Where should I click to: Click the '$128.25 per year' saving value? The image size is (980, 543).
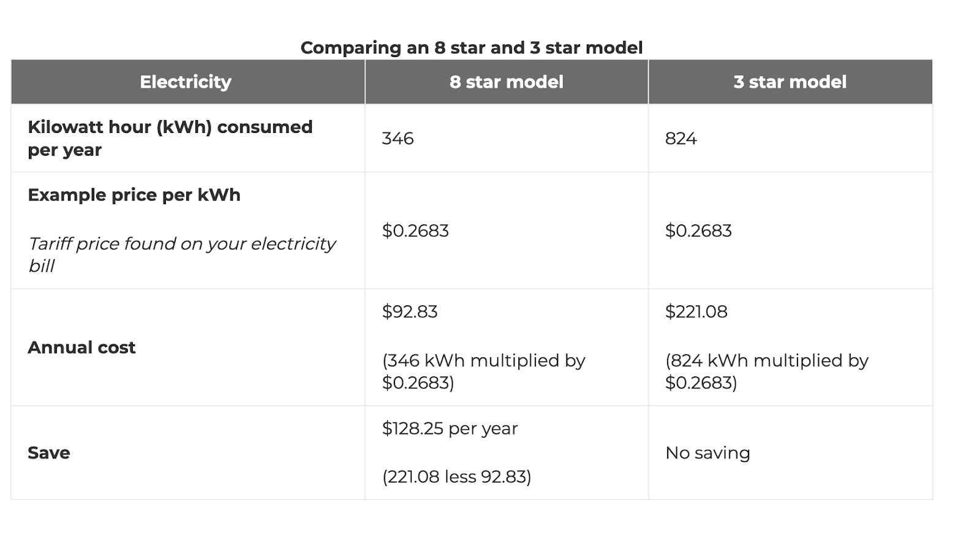(450, 428)
